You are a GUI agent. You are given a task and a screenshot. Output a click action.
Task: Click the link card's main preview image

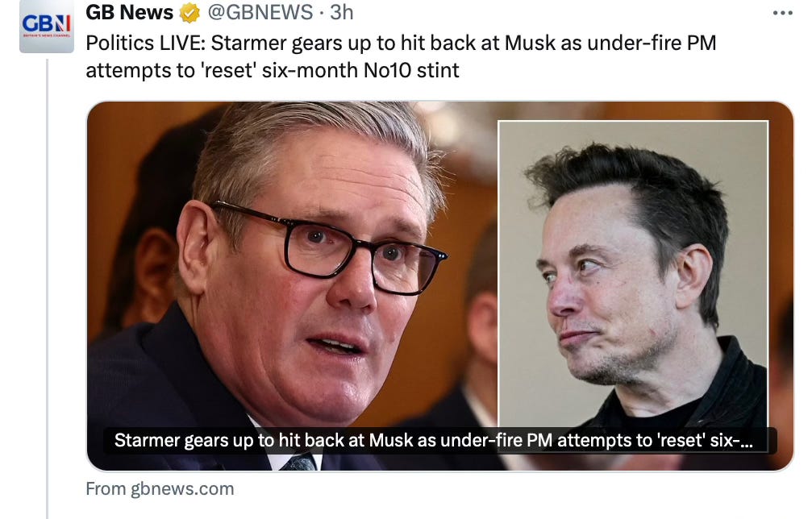coord(440,285)
